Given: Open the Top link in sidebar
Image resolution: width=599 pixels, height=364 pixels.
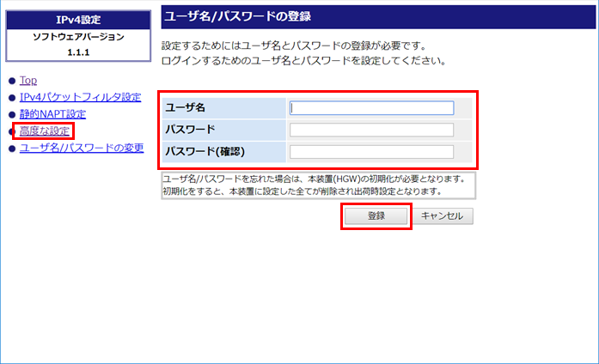Looking at the screenshot, I should coord(28,80).
